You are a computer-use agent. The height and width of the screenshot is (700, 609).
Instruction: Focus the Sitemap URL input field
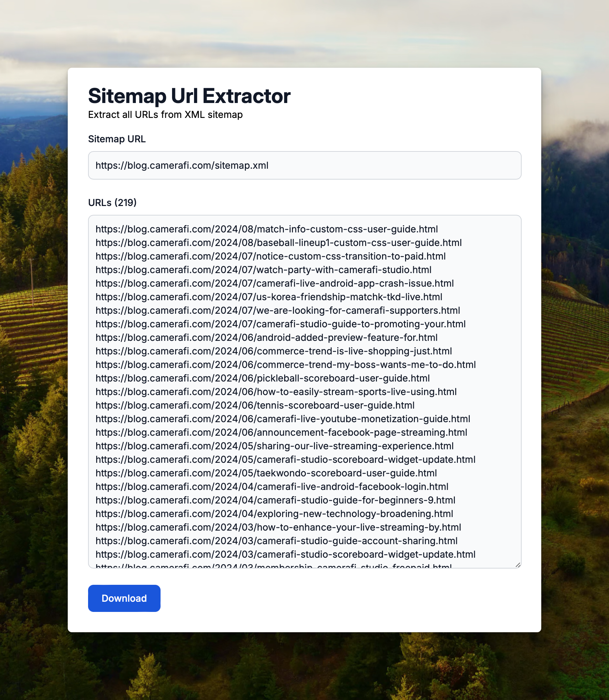pos(304,166)
